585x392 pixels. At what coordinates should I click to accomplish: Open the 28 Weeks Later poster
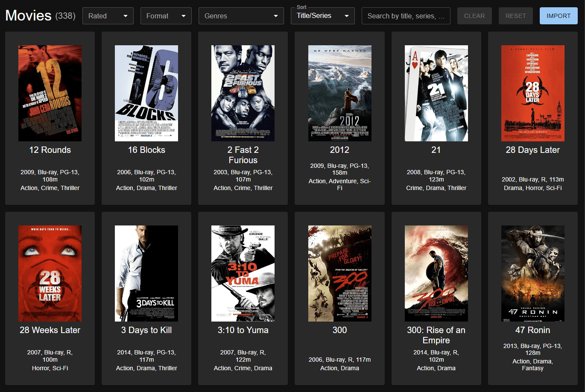point(50,273)
